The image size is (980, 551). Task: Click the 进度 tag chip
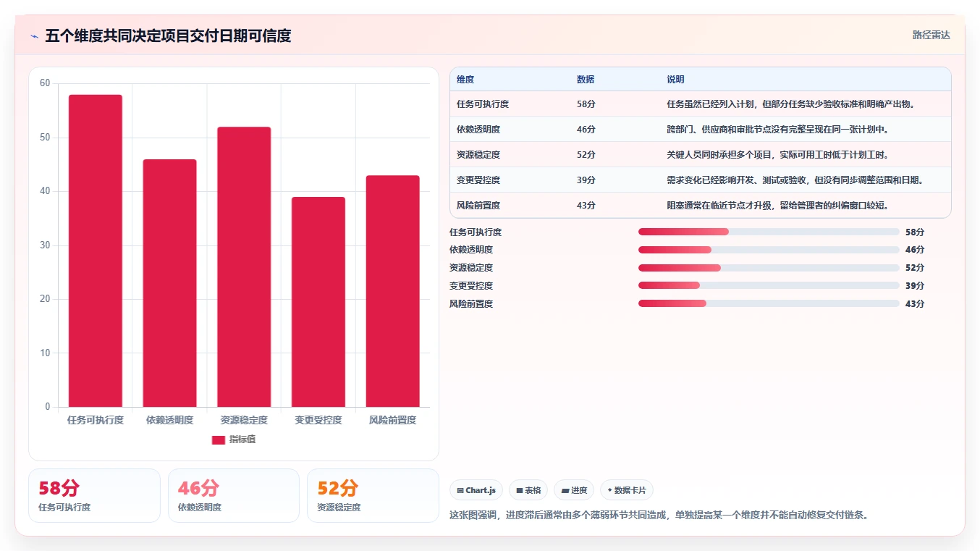(x=574, y=490)
